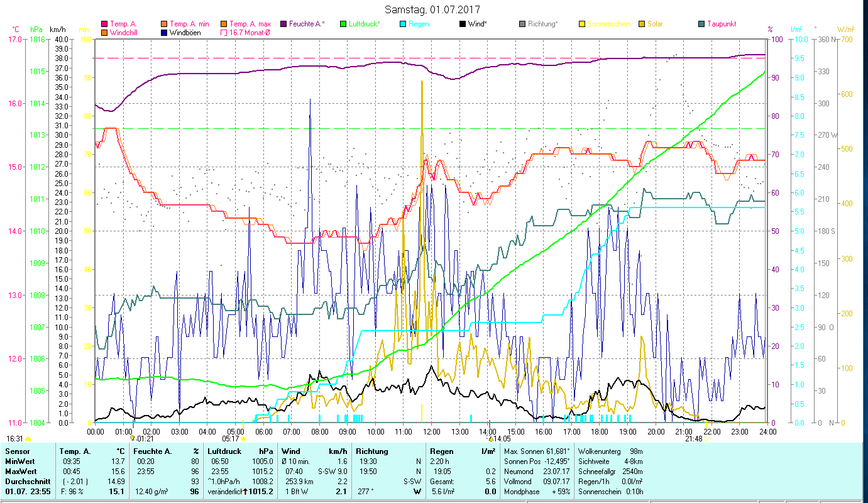Click the gold Solar legend color square
This screenshot has width=868, height=503.
click(641, 24)
